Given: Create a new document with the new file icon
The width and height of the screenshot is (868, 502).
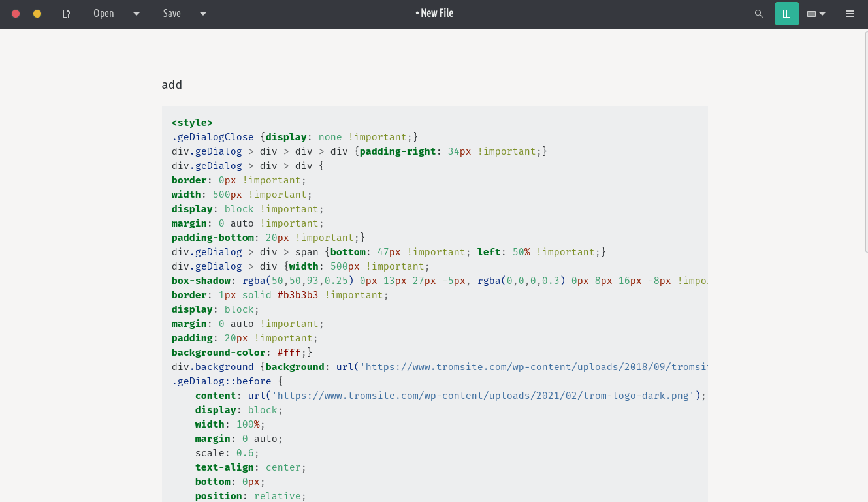Looking at the screenshot, I should [x=67, y=14].
